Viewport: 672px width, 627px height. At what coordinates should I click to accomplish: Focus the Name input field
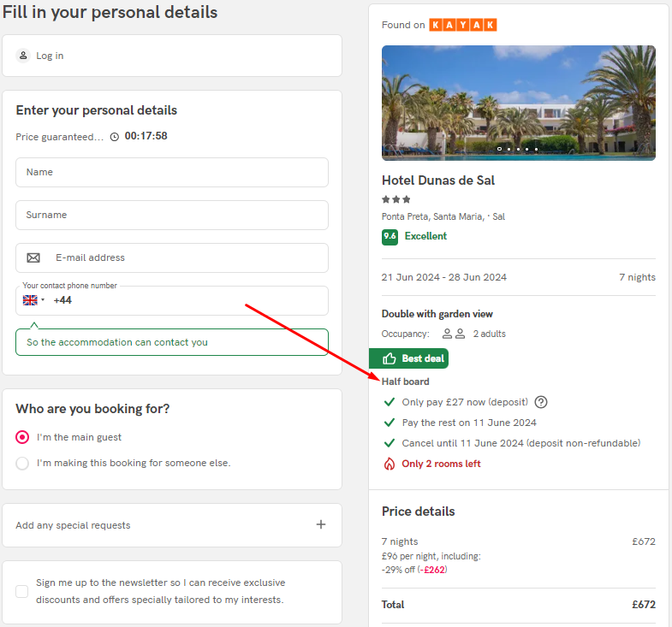pos(172,172)
